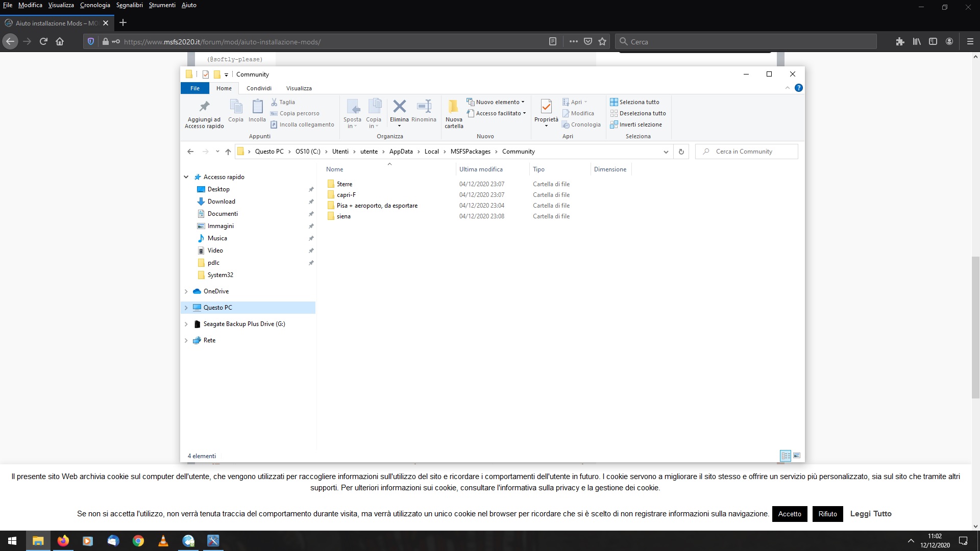Open the File tab in Explorer
Viewport: 980px width, 551px height.
click(195, 88)
